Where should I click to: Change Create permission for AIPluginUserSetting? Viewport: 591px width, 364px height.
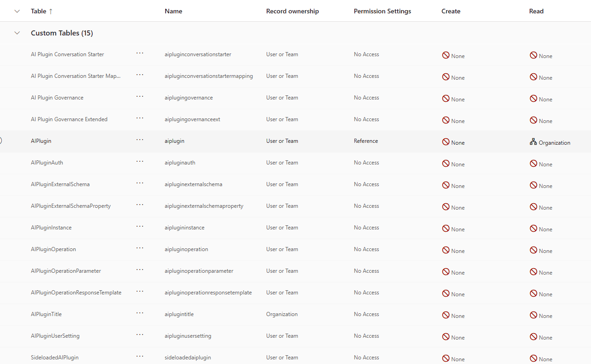453,337
